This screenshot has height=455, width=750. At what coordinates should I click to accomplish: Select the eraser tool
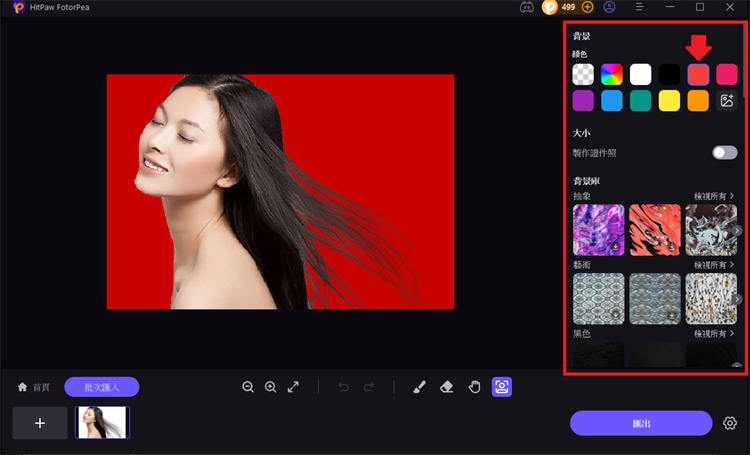447,387
